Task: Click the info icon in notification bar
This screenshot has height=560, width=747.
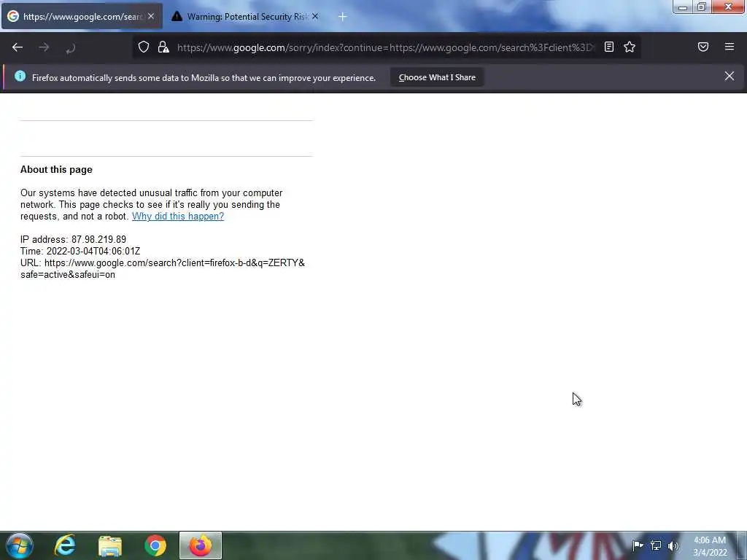Action: [20, 76]
